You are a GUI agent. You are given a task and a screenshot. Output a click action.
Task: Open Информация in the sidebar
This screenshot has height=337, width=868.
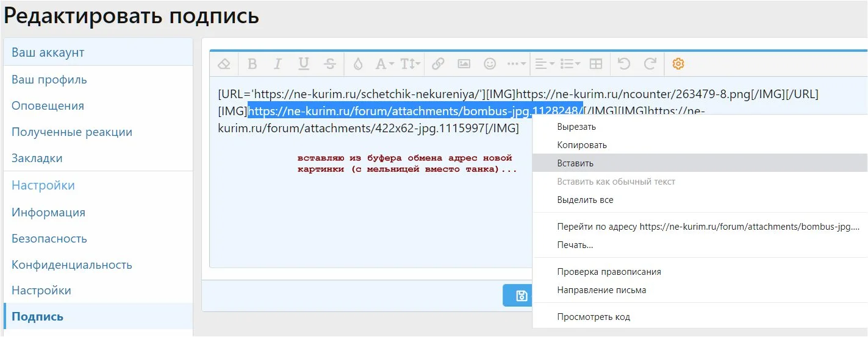tap(98, 213)
